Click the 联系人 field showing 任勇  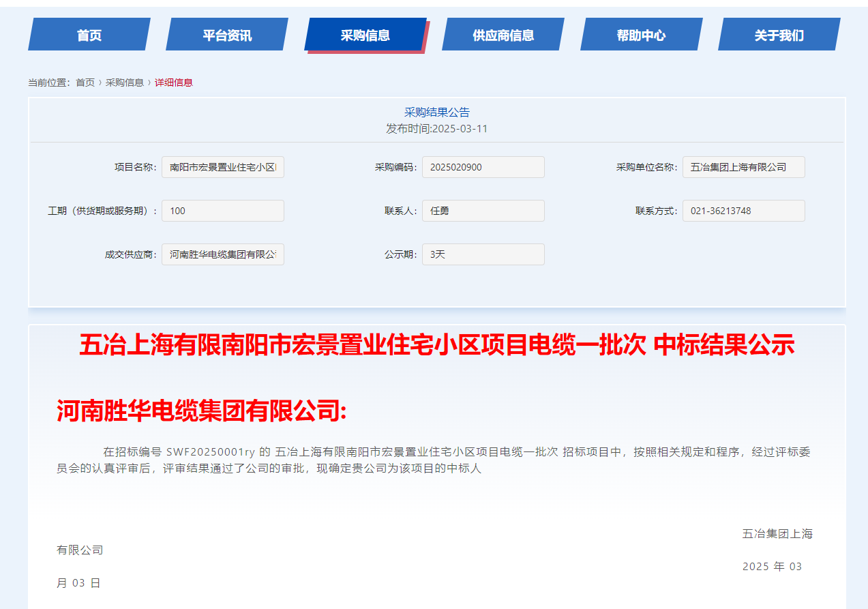pos(483,210)
